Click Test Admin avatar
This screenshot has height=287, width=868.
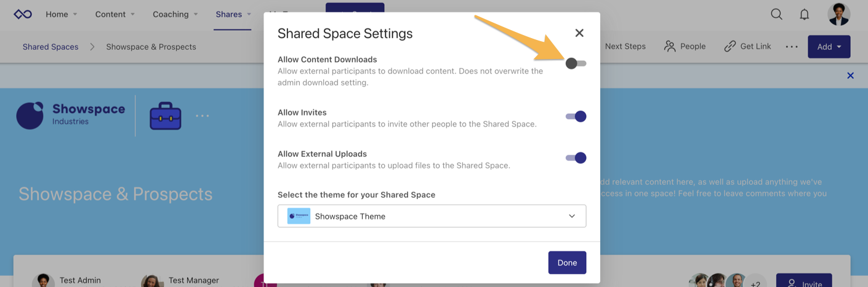(x=43, y=281)
